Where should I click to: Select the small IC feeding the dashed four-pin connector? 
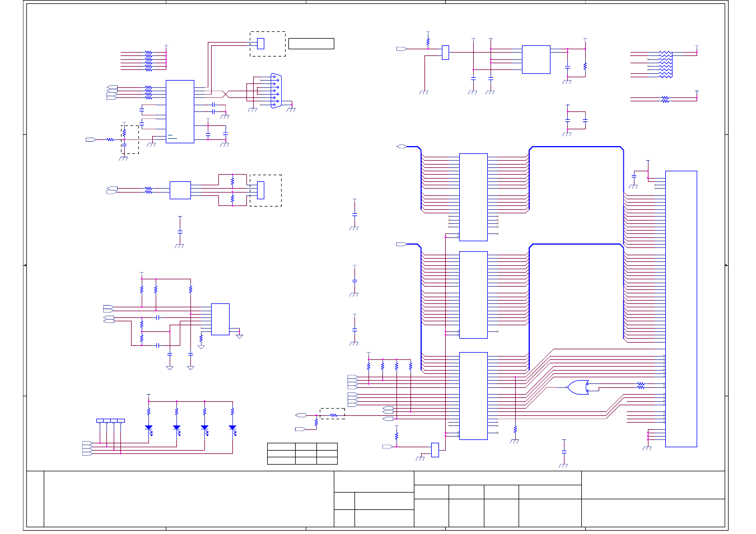[180, 190]
